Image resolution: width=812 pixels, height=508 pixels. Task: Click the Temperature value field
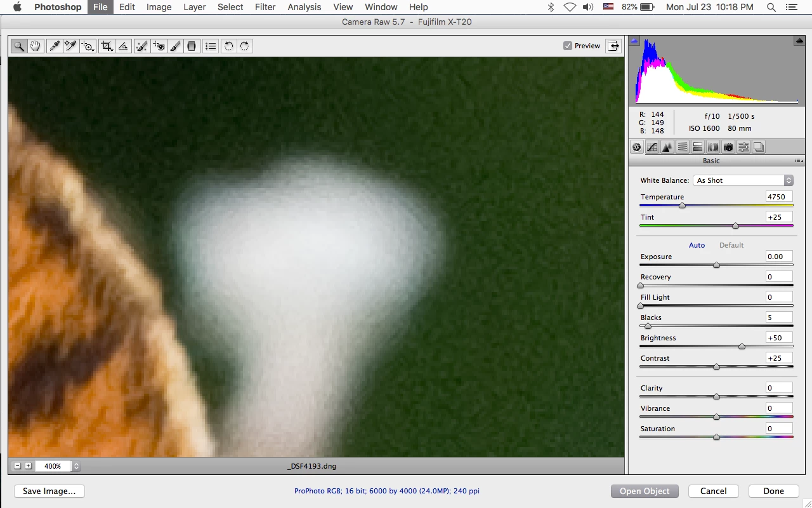(x=779, y=197)
